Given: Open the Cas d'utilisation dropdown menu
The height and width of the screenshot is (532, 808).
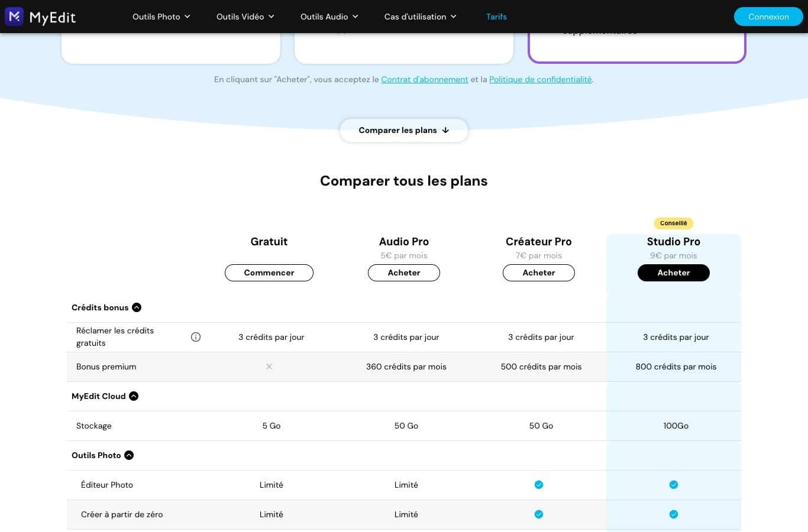Looking at the screenshot, I should (421, 17).
